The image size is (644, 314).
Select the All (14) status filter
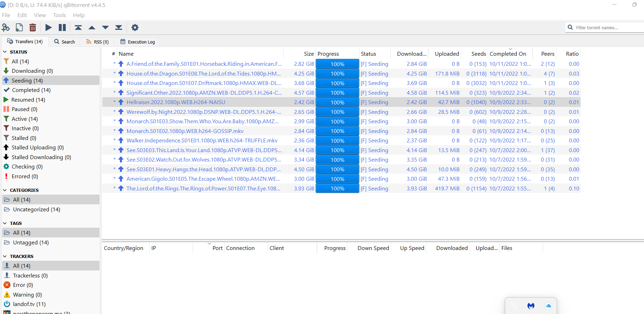[x=51, y=61]
